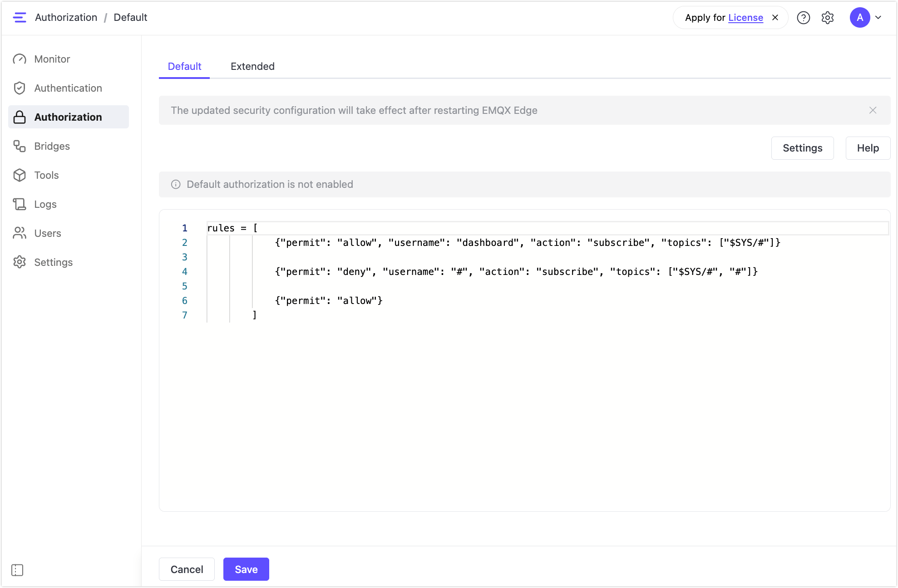Image resolution: width=898 pixels, height=588 pixels.
Task: Close the Apply for License banner
Action: pyautogui.click(x=775, y=17)
